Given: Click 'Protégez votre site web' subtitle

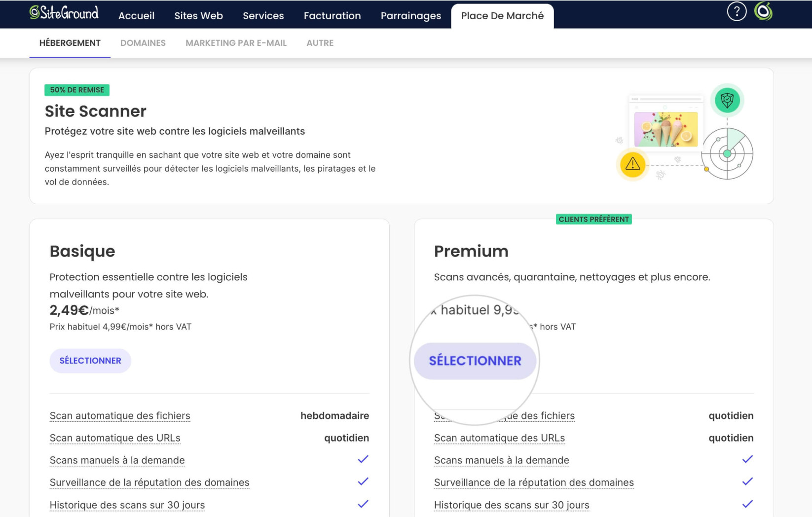Looking at the screenshot, I should pyautogui.click(x=175, y=131).
